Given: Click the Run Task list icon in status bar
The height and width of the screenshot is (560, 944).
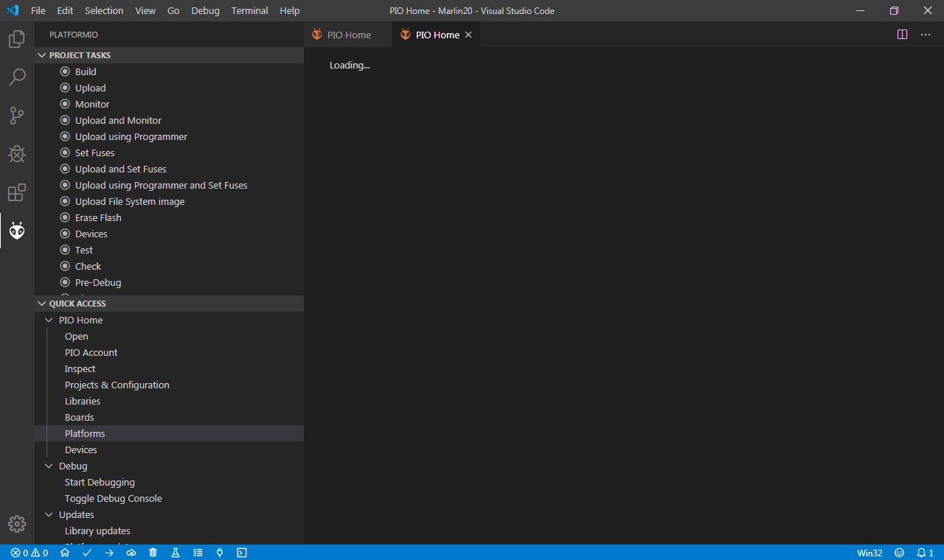Looking at the screenshot, I should pos(198,553).
